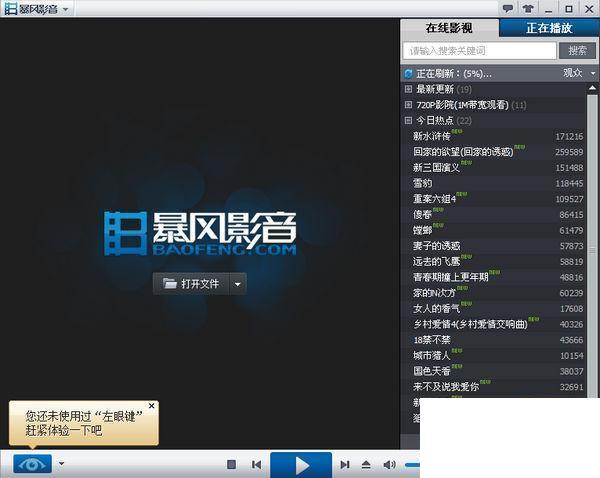Viewport: 600px width, 478px height.
Task: Expand the 720P影院 category
Action: coord(408,105)
